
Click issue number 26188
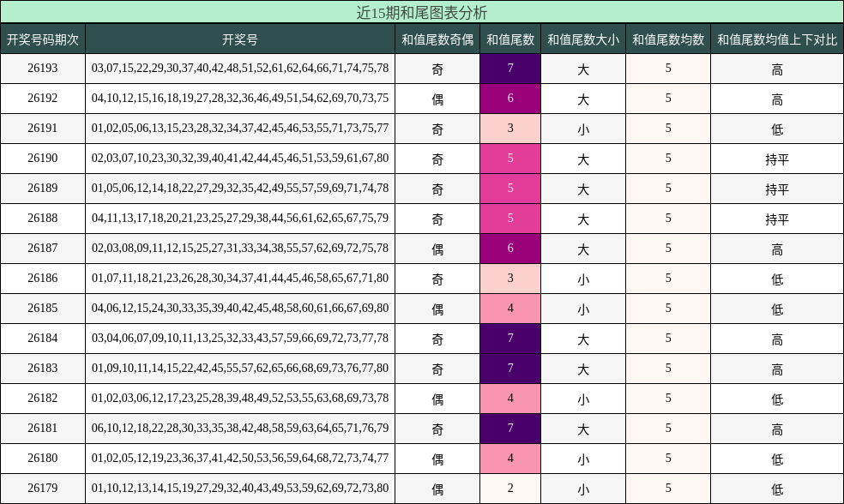[43, 219]
